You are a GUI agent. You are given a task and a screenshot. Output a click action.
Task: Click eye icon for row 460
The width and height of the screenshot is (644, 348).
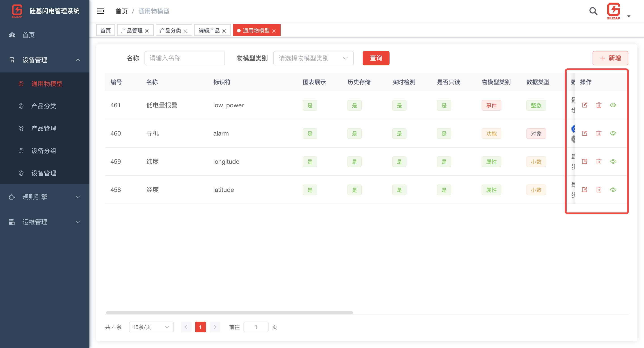click(x=613, y=133)
